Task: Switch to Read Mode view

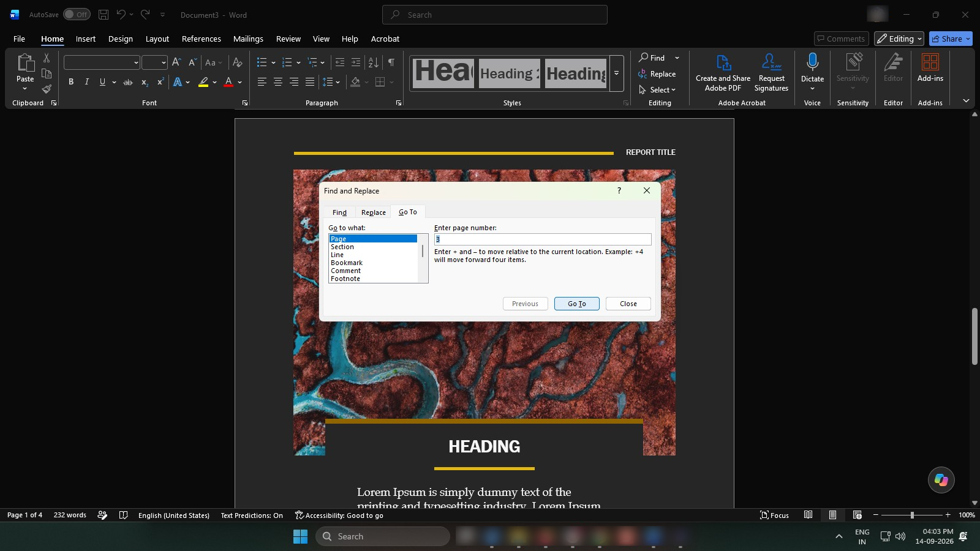Action: tap(809, 515)
